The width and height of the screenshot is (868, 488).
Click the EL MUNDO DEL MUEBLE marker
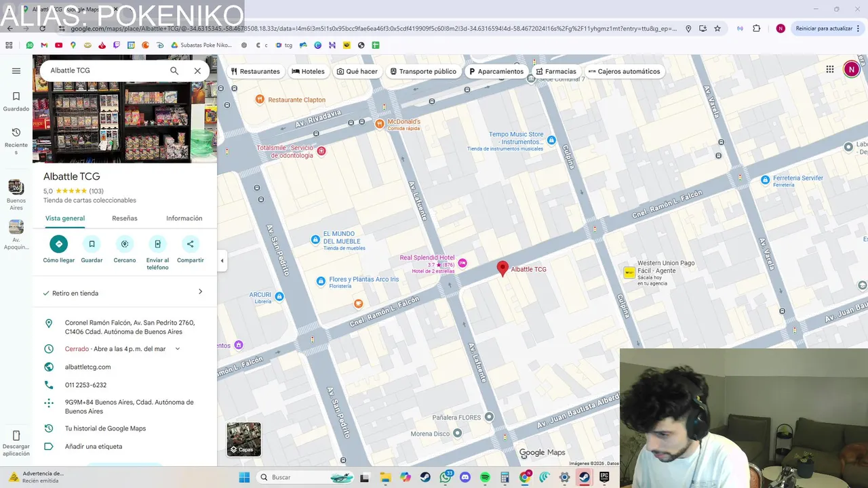pyautogui.click(x=315, y=239)
